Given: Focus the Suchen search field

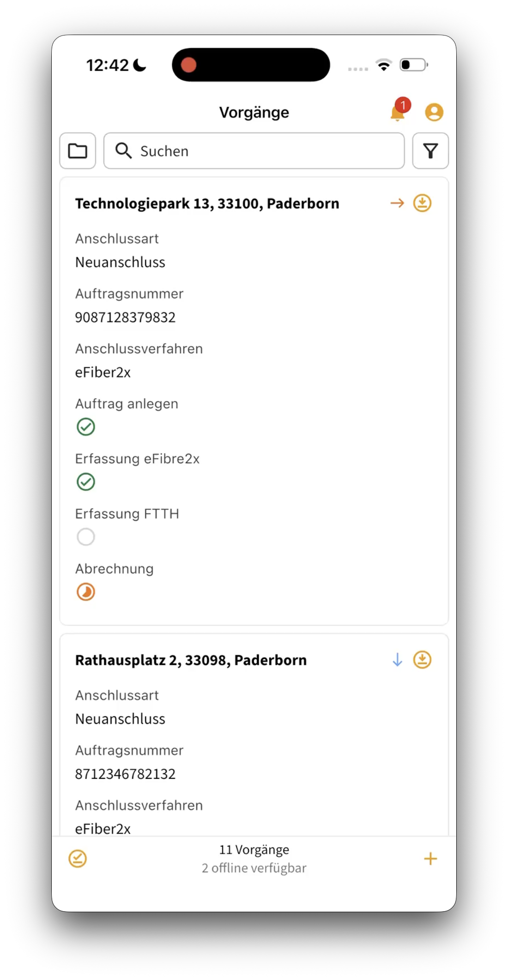Looking at the screenshot, I should click(x=254, y=151).
